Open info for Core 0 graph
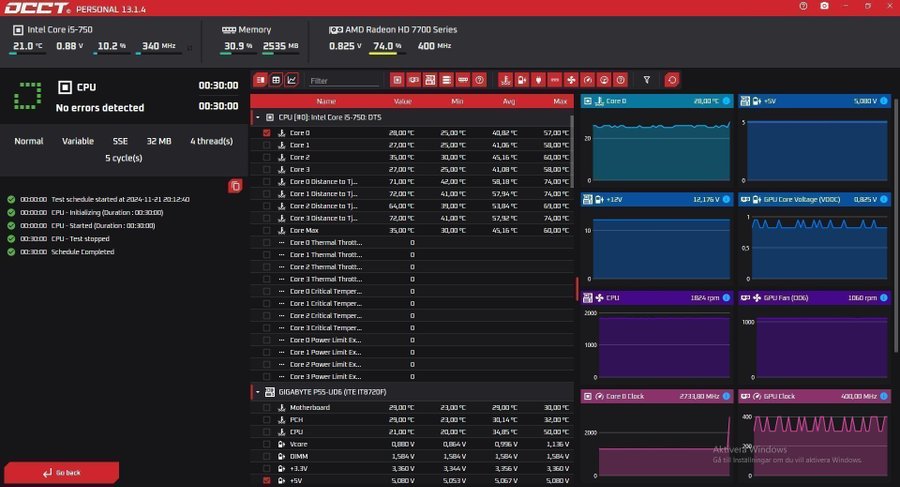The image size is (900, 487). pyautogui.click(x=726, y=101)
